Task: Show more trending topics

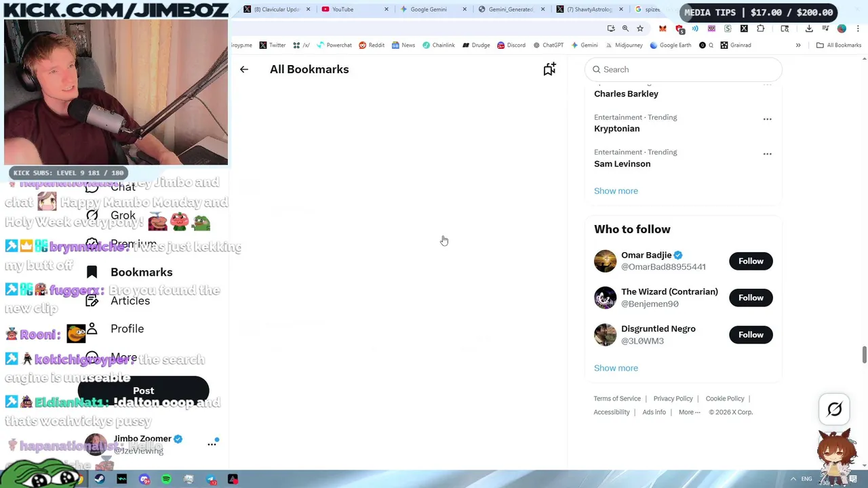Action: pyautogui.click(x=616, y=191)
